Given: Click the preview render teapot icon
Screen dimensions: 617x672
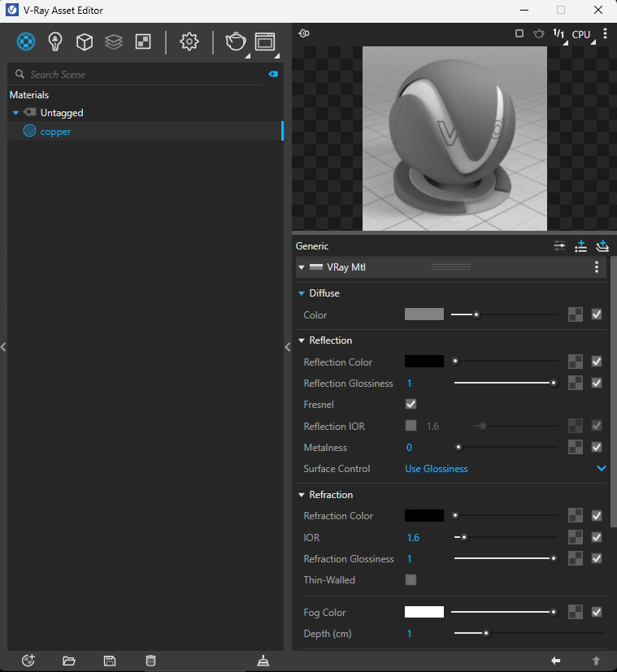Looking at the screenshot, I should click(539, 33).
